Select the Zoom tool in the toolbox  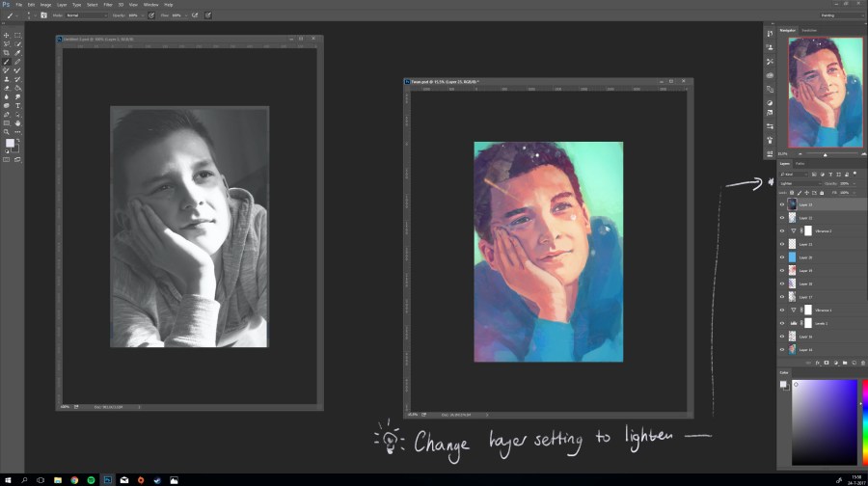(x=7, y=131)
